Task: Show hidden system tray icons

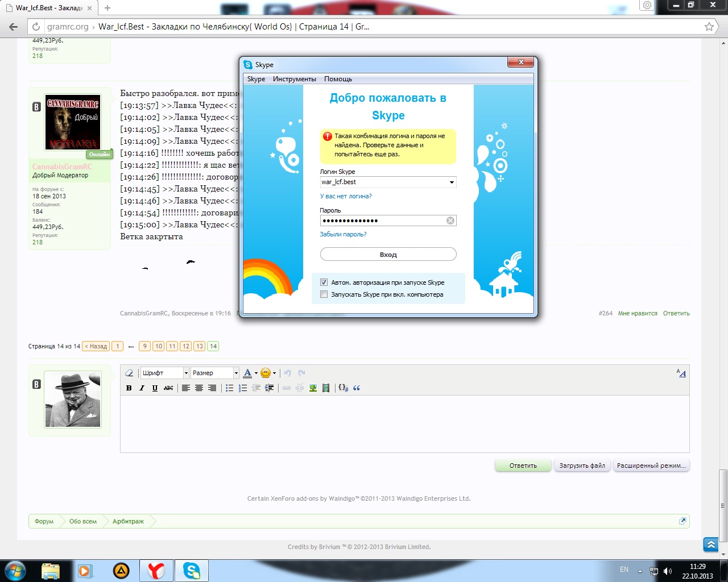Action: pyautogui.click(x=640, y=571)
